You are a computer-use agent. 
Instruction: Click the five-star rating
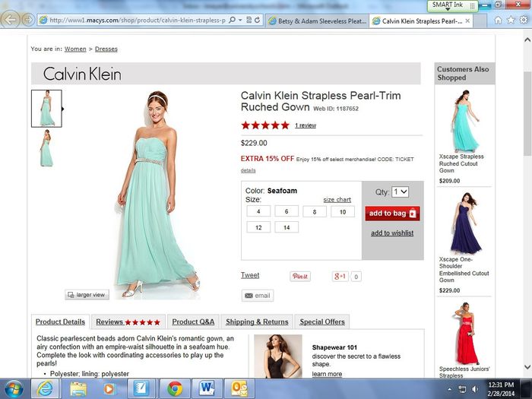pyautogui.click(x=265, y=125)
